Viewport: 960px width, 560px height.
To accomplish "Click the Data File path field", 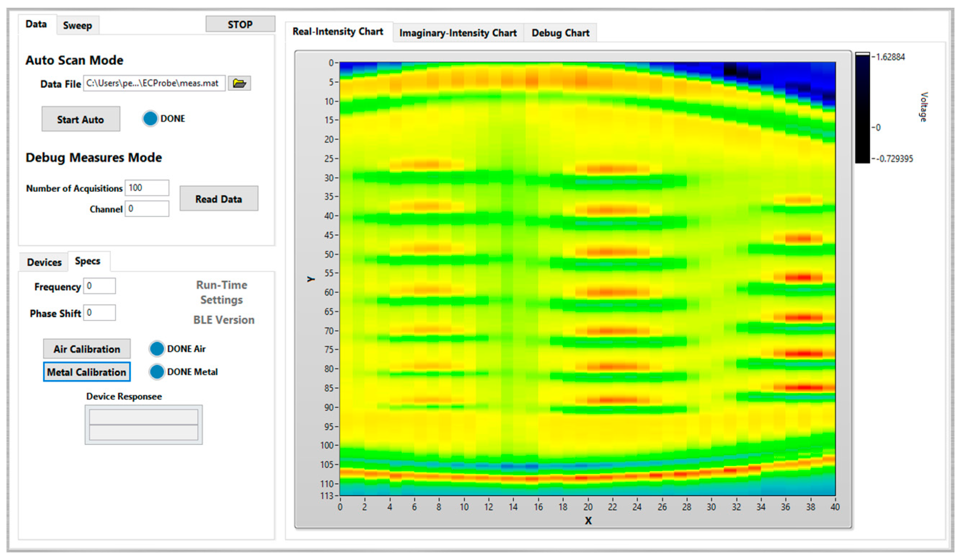I will point(154,83).
